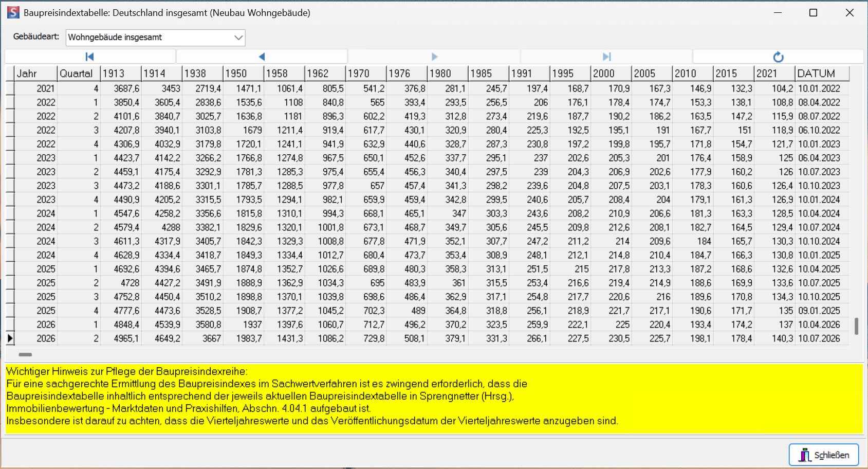This screenshot has width=868, height=469.
Task: Click the application icon in title bar
Action: coord(13,12)
